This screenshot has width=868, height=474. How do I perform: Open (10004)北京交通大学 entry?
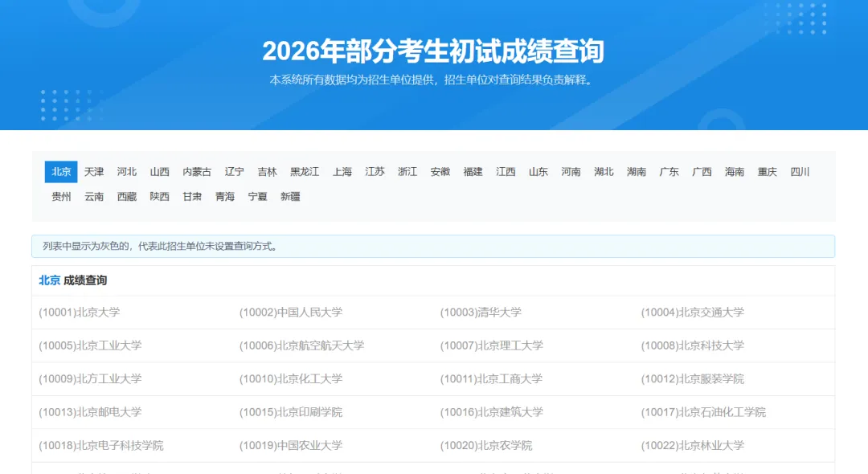tap(693, 313)
